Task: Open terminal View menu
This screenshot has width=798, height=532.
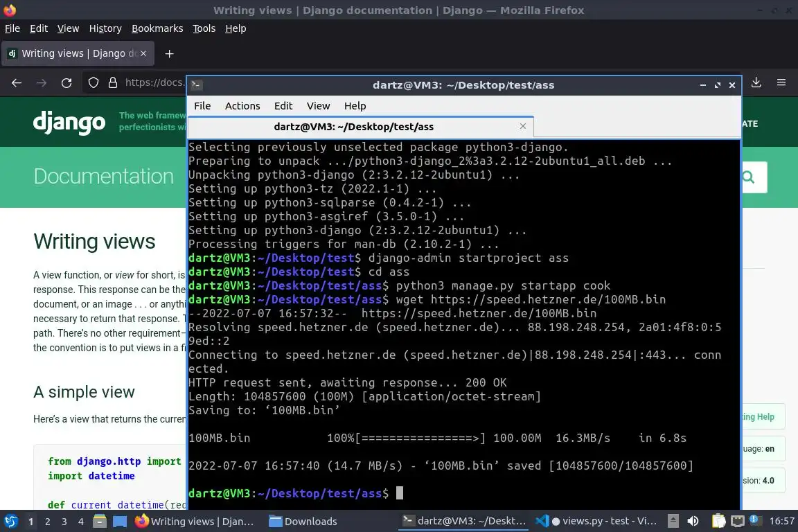Action: 318,106
